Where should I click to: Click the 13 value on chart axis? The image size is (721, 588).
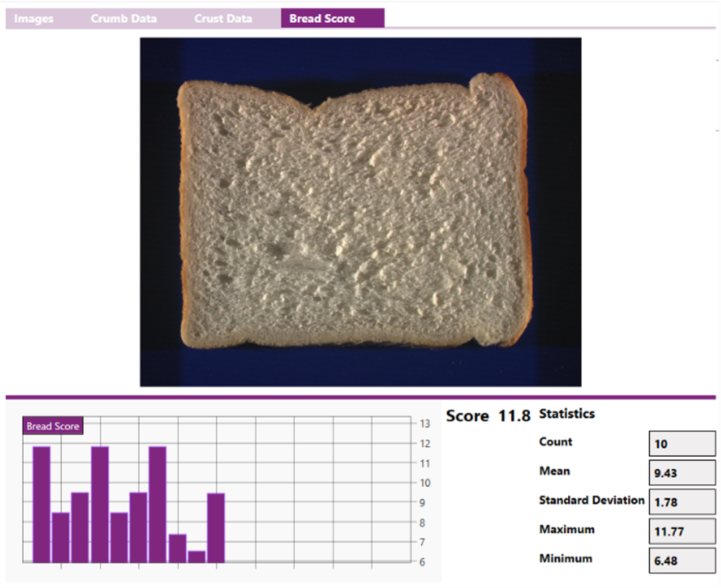[425, 424]
